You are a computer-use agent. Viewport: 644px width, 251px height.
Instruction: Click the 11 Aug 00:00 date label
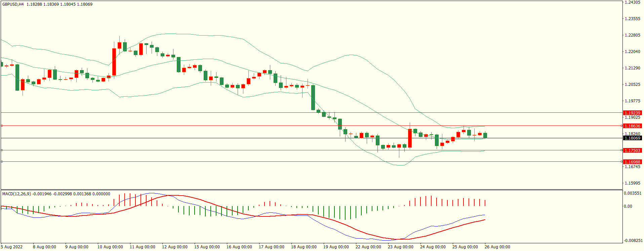(x=142, y=247)
